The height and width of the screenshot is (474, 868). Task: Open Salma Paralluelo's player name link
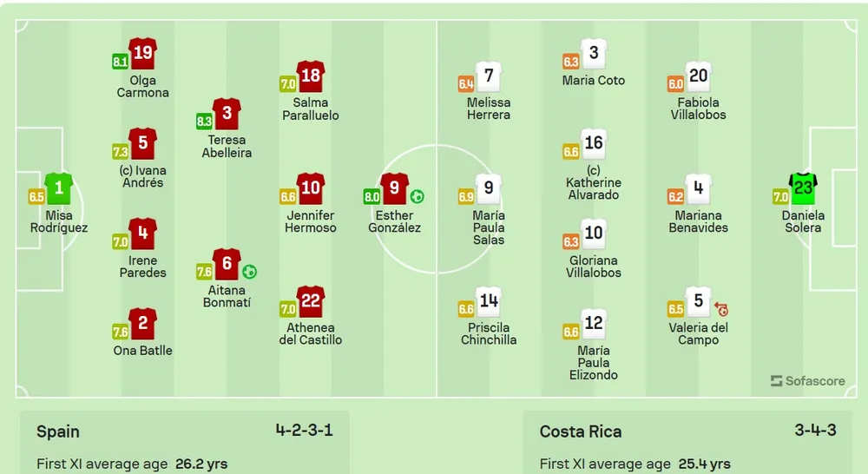(310, 109)
